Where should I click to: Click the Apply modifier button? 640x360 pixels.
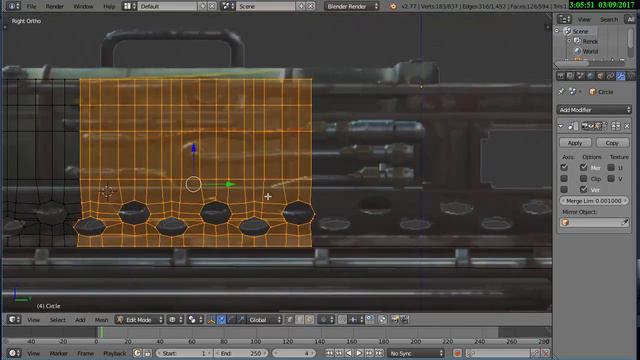pyautogui.click(x=575, y=143)
